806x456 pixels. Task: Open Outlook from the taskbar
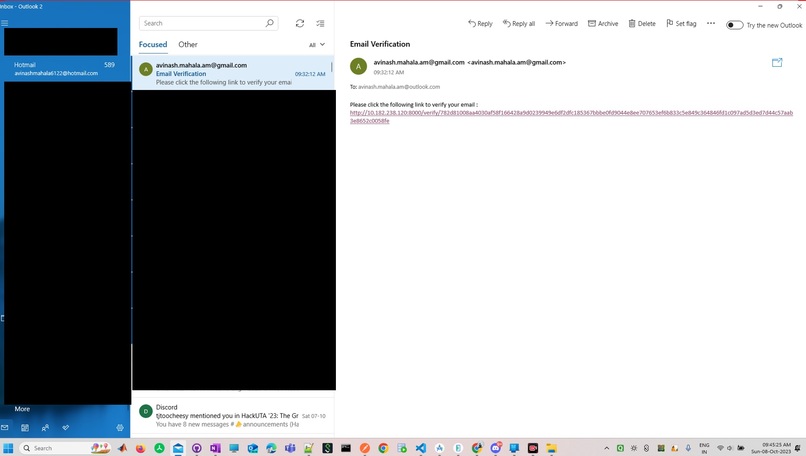[252, 448]
